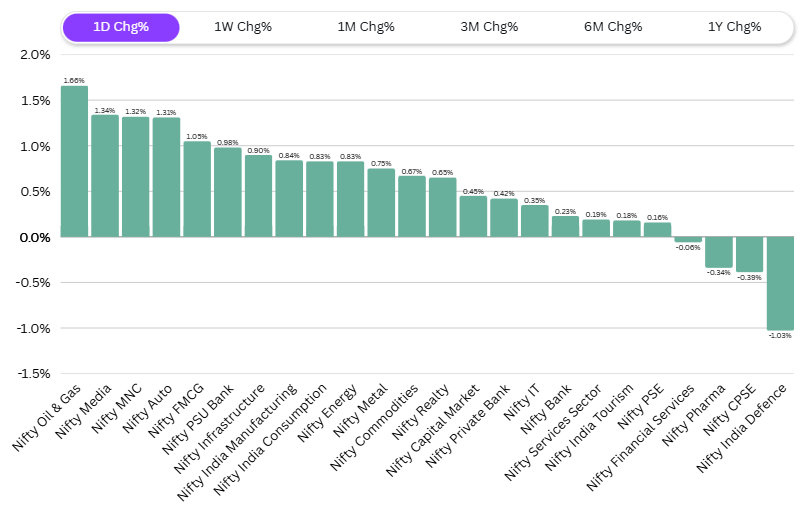
Task: Click the 2.0% y-axis tick label
Action: (x=35, y=55)
